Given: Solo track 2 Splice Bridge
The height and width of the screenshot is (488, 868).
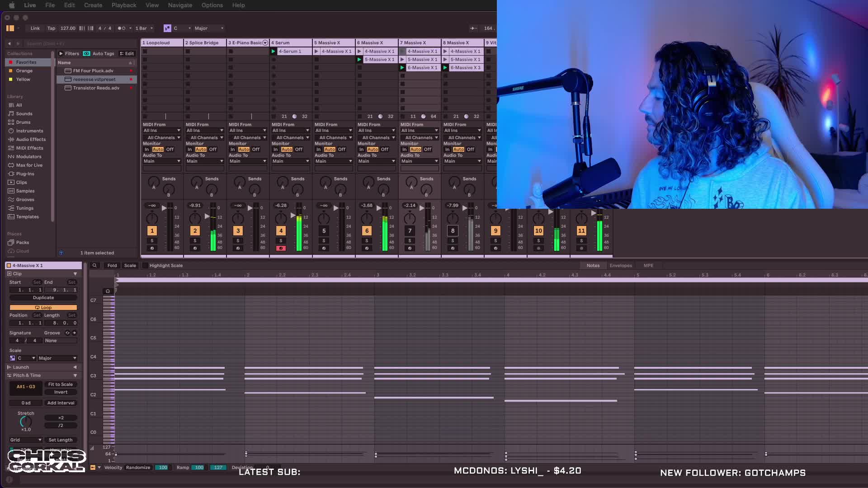Looking at the screenshot, I should (x=195, y=240).
